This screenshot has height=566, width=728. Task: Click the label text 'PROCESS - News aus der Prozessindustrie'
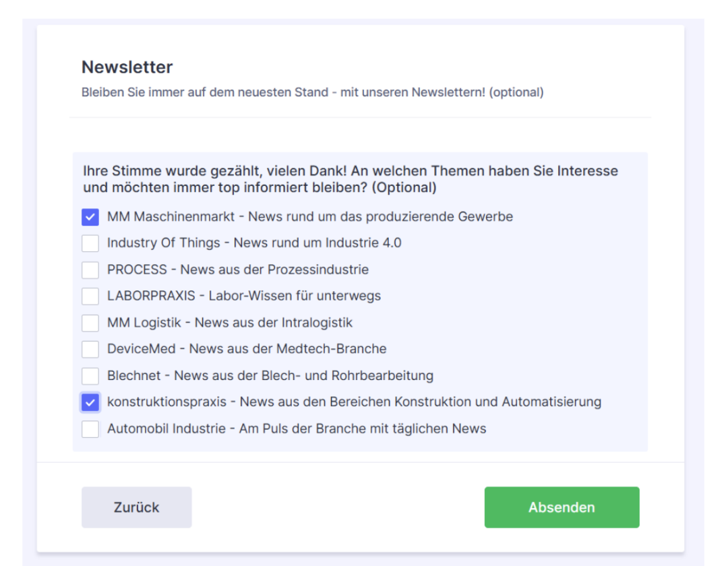(237, 270)
